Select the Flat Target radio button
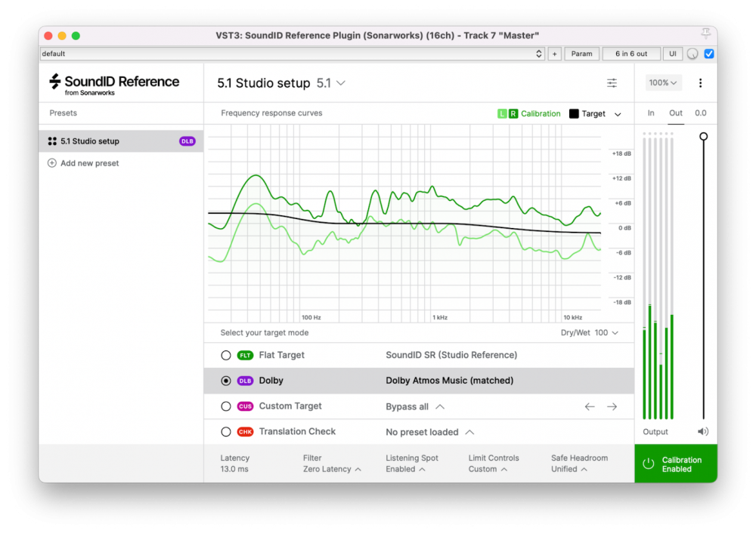 [226, 355]
